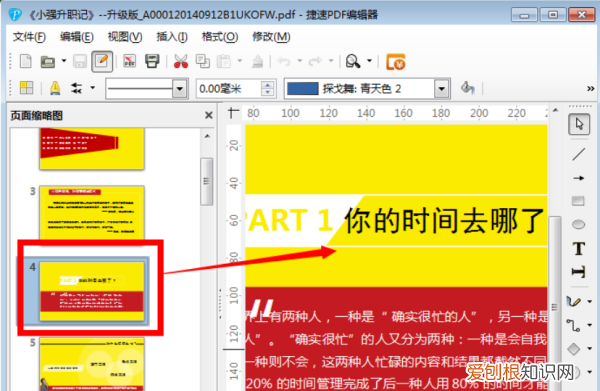Choose the Ellipse tool
This screenshot has height=391, width=600.
tap(578, 224)
